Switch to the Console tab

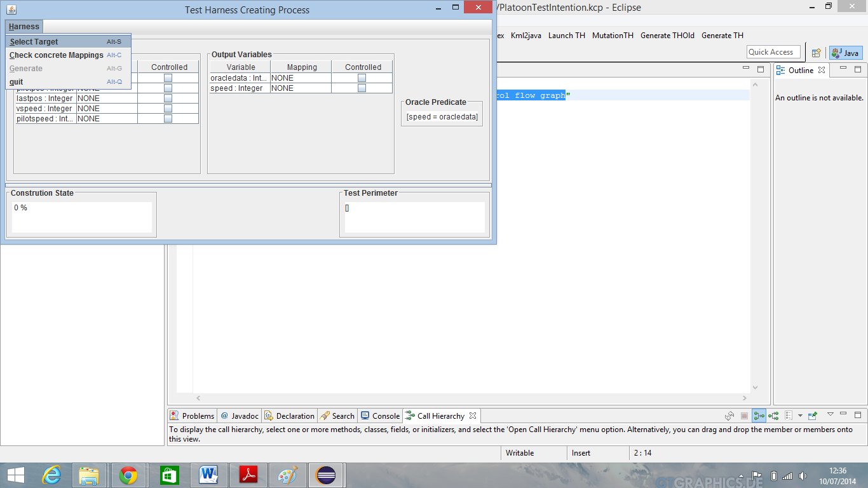coord(380,416)
